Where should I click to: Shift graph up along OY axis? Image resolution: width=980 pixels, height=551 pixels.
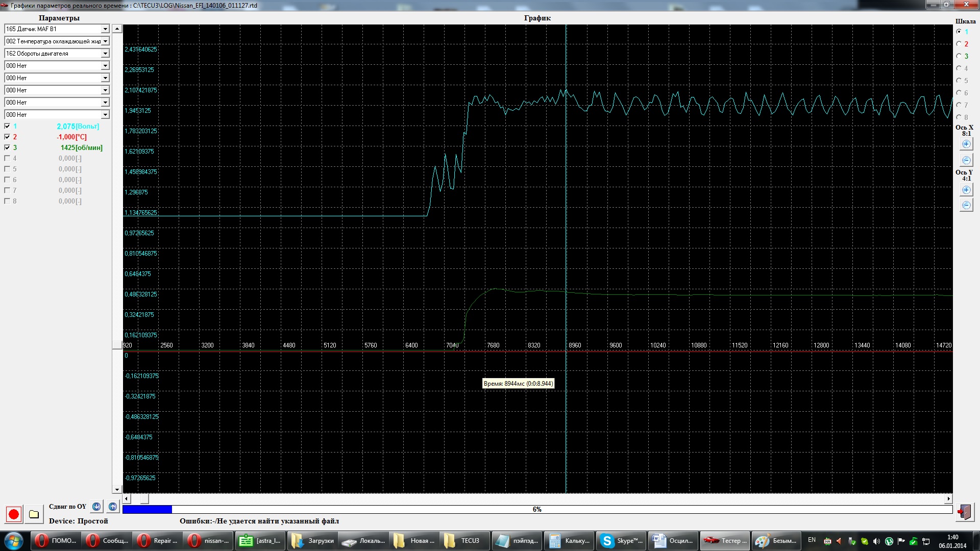(113, 507)
